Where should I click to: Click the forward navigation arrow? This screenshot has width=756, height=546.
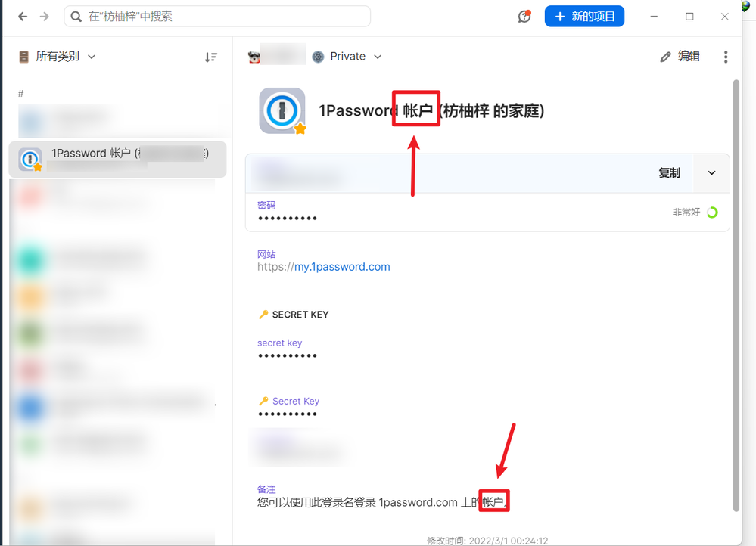click(x=45, y=17)
